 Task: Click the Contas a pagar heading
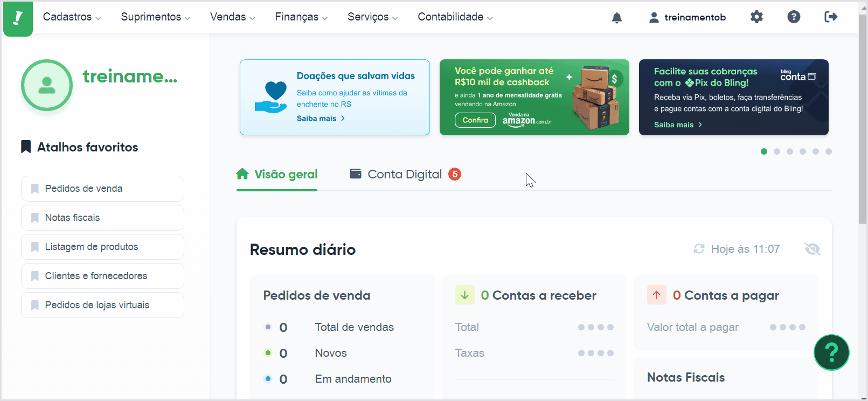(732, 295)
